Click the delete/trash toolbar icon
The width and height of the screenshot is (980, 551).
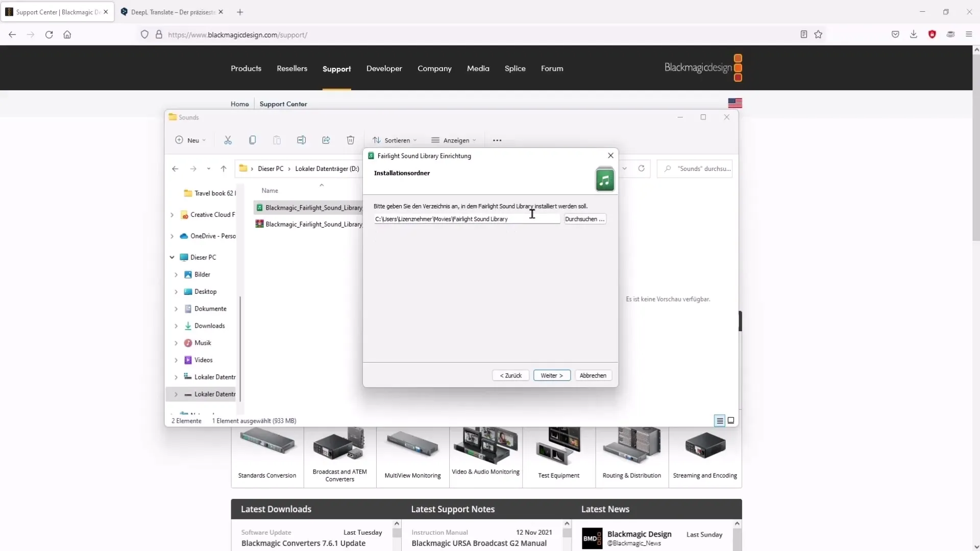(351, 140)
